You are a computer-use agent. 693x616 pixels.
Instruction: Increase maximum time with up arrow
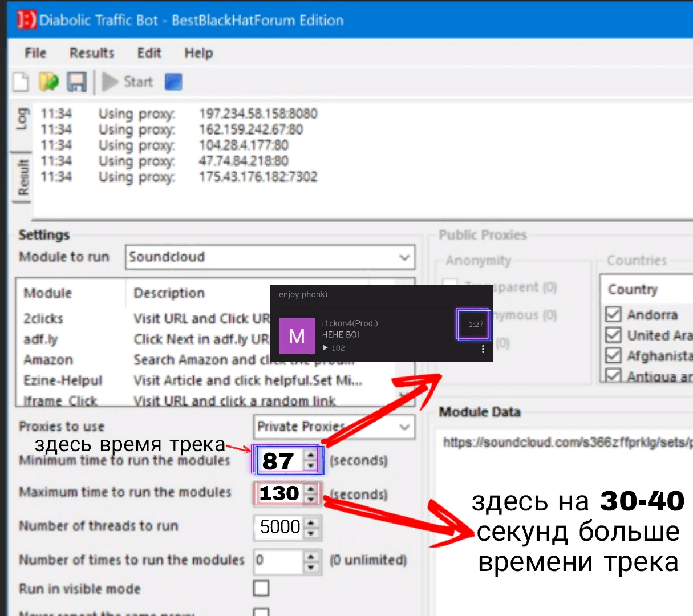click(x=311, y=488)
